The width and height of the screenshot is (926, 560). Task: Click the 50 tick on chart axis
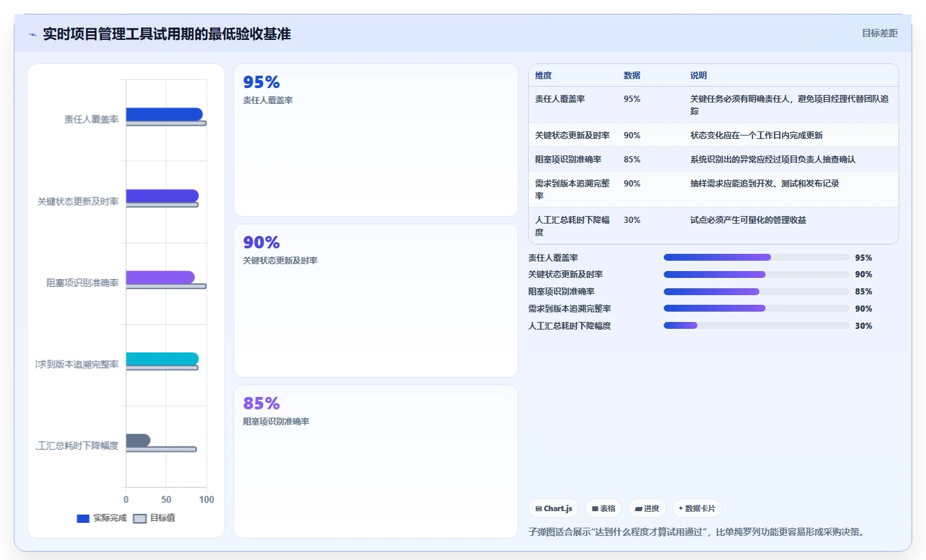click(166, 500)
